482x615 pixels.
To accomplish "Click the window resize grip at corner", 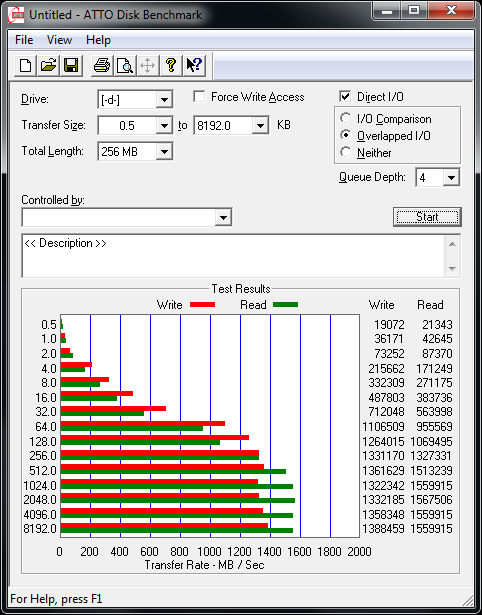I will point(467,600).
